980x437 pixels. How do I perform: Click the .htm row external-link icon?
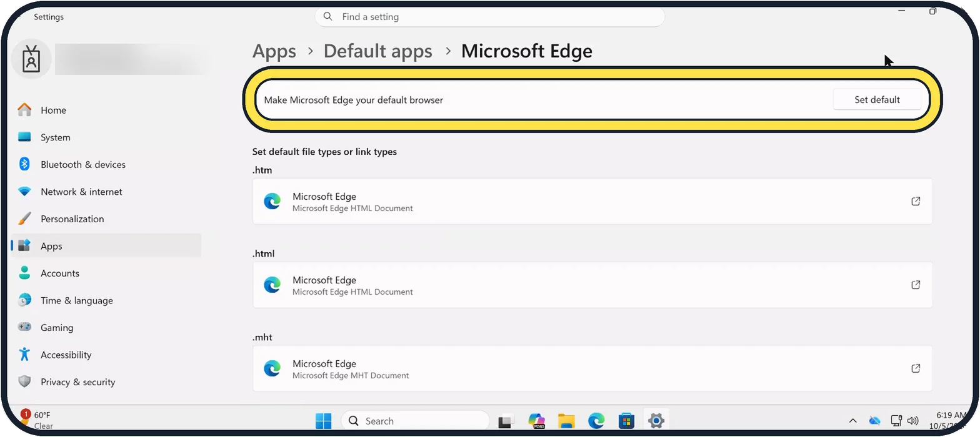tap(916, 202)
